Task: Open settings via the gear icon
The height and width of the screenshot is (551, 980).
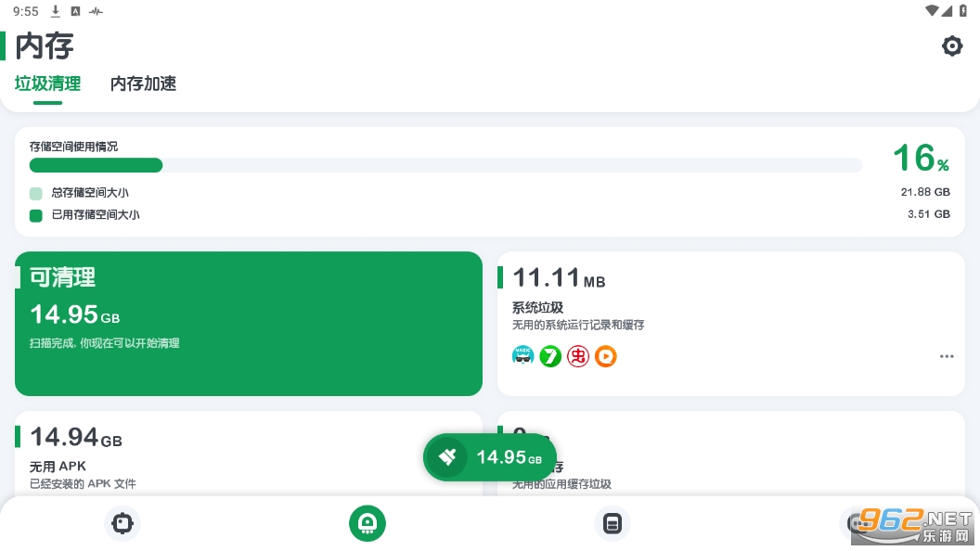Action: 952,45
